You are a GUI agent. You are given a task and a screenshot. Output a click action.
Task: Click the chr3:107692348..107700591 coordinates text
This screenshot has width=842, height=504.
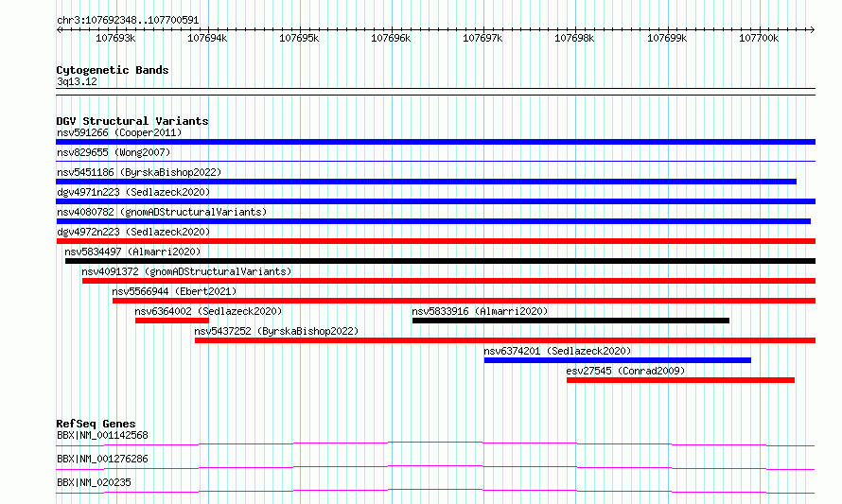(128, 20)
